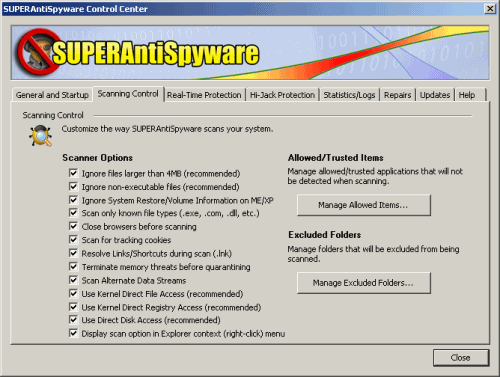Image resolution: width=500 pixels, height=377 pixels.
Task: Open the Hi-Jack Protection tab
Action: pos(282,95)
